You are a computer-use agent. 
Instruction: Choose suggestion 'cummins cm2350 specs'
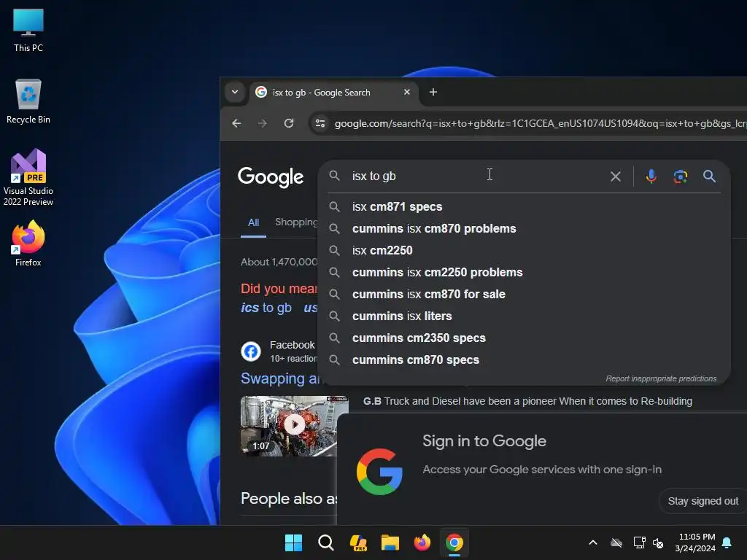tap(524, 338)
